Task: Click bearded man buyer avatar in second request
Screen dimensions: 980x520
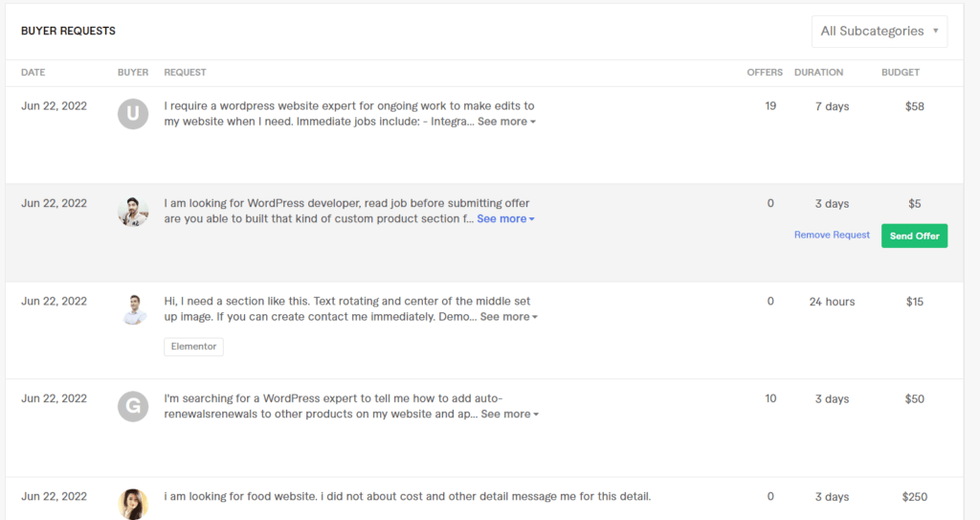Action: (x=133, y=212)
